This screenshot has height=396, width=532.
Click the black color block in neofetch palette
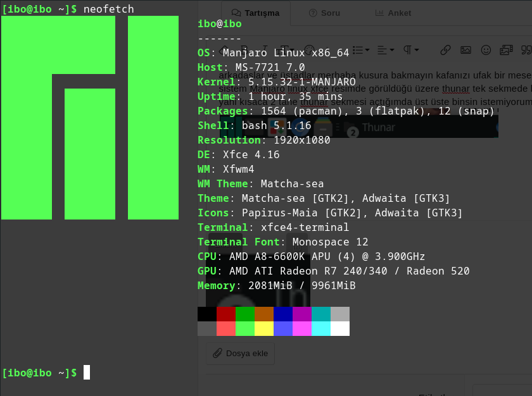click(207, 314)
